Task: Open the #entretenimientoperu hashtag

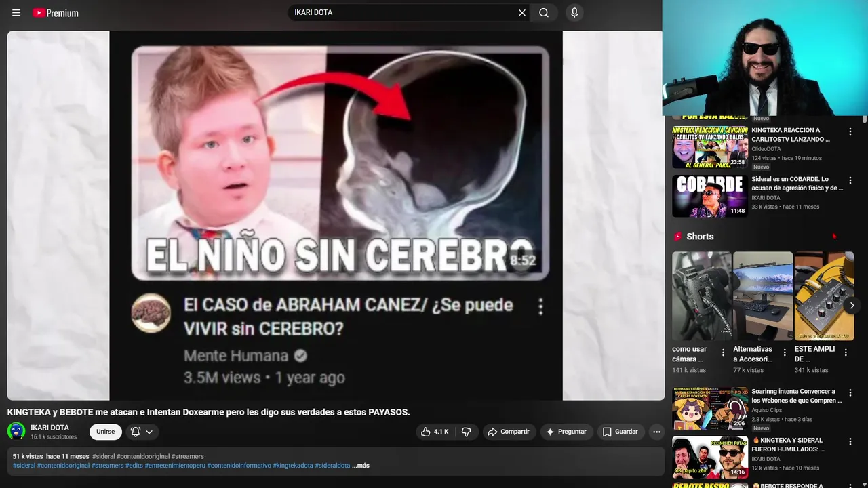Action: pos(175,466)
